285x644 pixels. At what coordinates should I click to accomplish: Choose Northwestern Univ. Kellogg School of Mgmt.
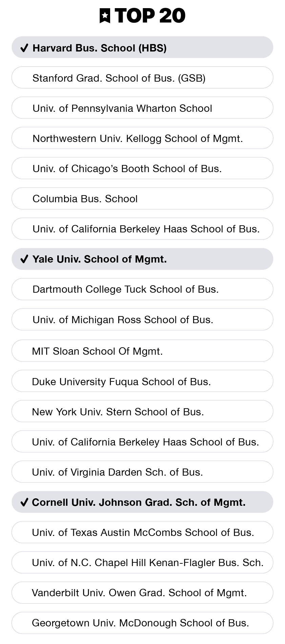[x=142, y=138]
